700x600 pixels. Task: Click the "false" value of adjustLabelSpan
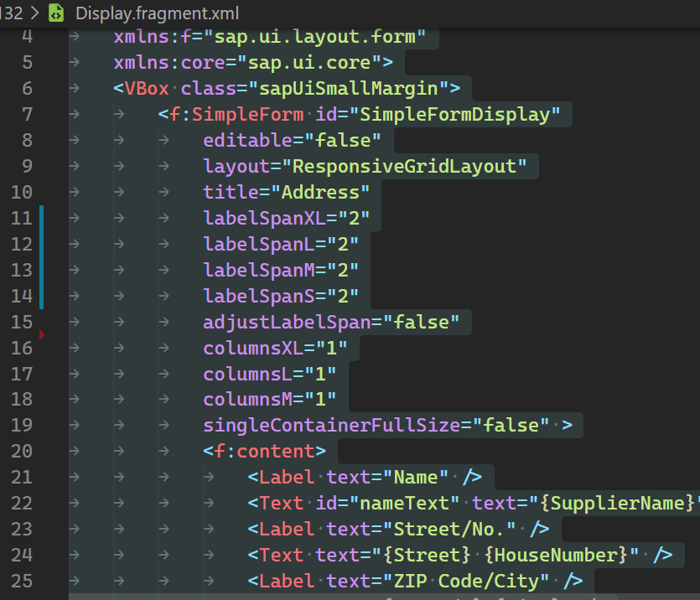(421, 322)
